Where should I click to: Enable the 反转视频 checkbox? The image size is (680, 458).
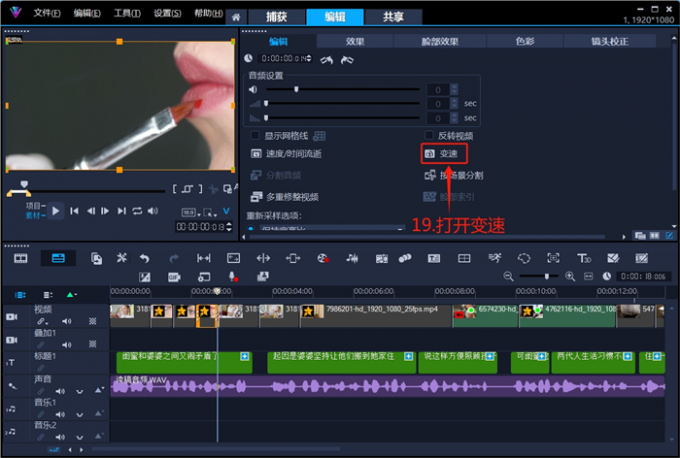[429, 135]
